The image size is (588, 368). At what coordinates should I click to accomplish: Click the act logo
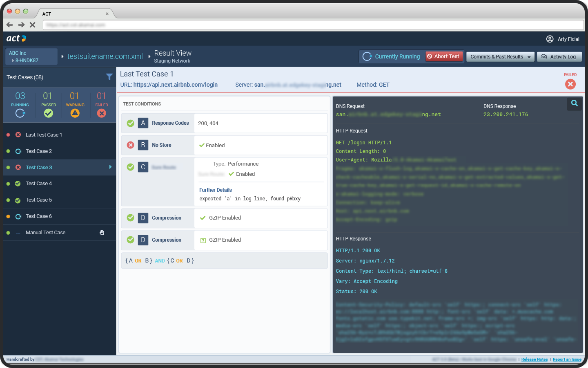(x=16, y=38)
